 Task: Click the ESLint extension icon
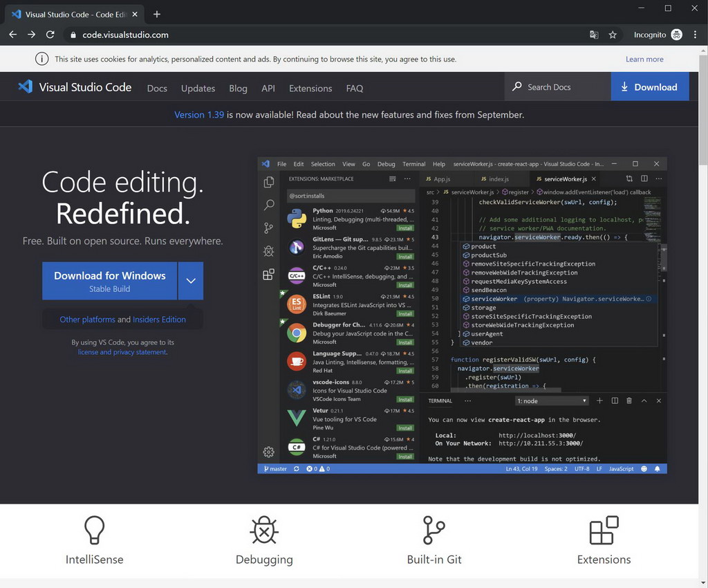tap(297, 304)
